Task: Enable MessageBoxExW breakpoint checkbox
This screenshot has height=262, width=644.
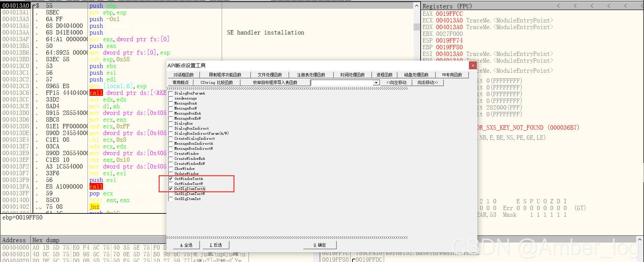Action: (171, 119)
